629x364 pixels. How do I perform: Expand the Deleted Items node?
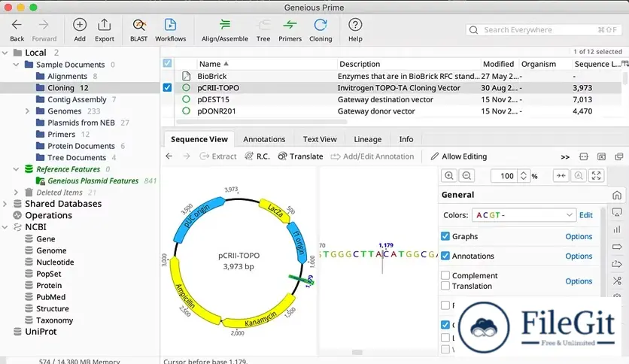[17, 192]
